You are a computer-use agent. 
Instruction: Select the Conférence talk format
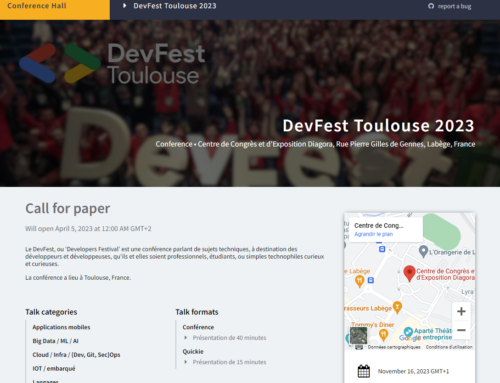[198, 327]
